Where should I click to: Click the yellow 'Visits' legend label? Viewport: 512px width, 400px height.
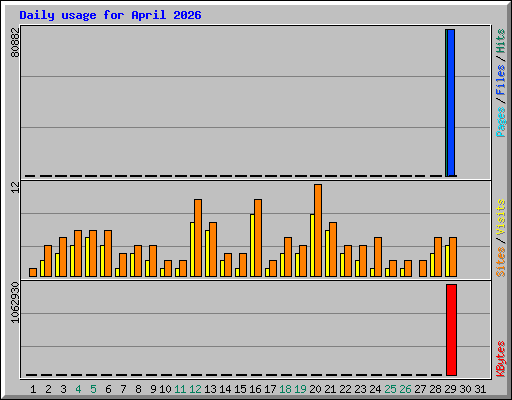click(500, 218)
